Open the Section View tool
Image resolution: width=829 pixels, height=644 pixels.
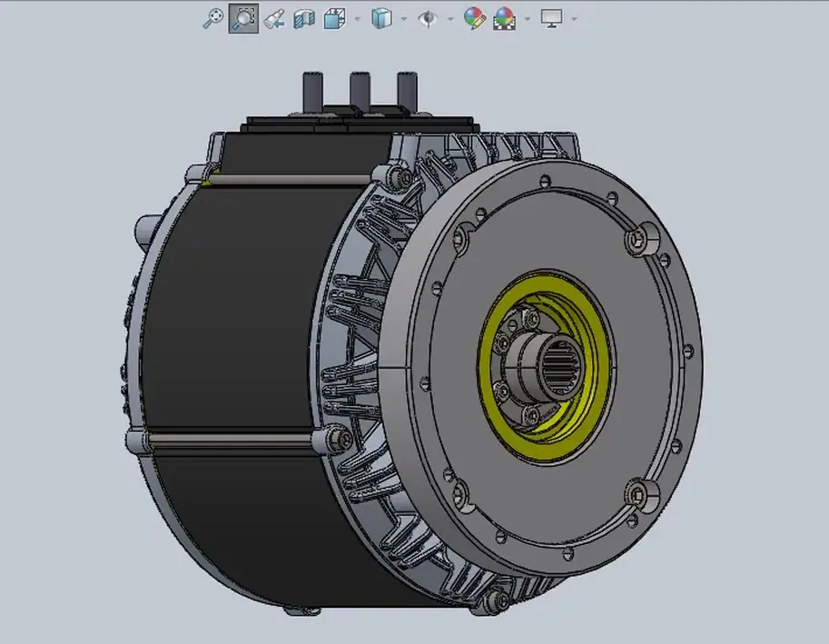[x=304, y=19]
